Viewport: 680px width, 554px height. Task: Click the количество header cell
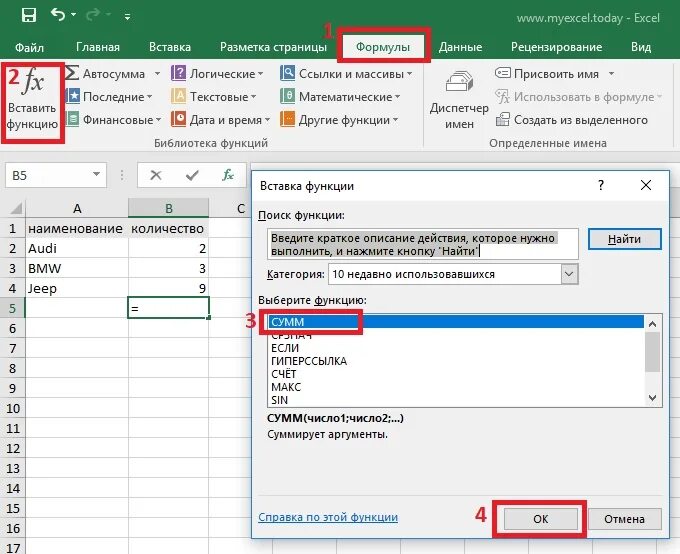169,228
